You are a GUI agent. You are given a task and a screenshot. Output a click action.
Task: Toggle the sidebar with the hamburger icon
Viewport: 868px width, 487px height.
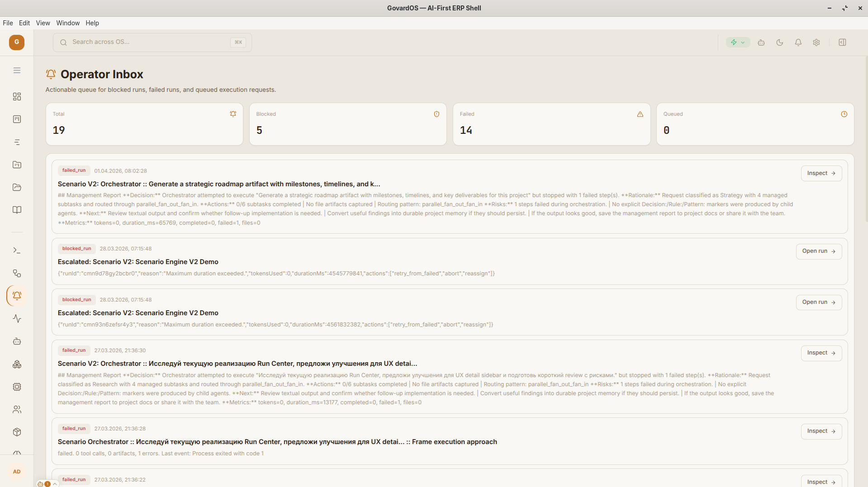tap(17, 71)
